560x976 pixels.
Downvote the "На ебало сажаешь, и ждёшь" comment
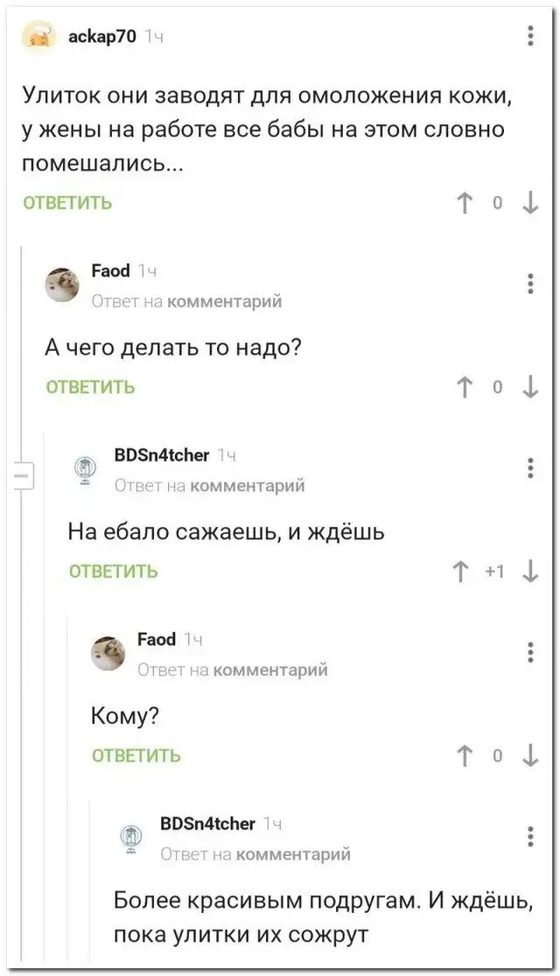tap(530, 572)
